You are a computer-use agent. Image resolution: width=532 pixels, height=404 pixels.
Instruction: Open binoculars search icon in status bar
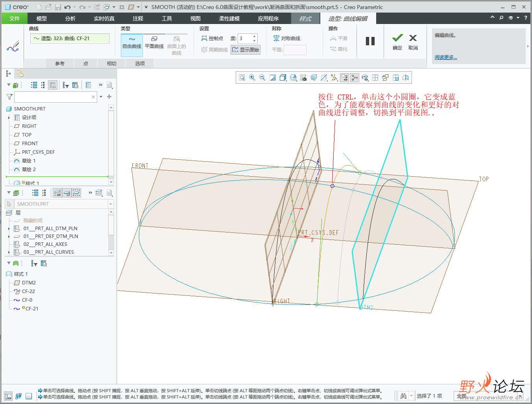[x=403, y=396]
